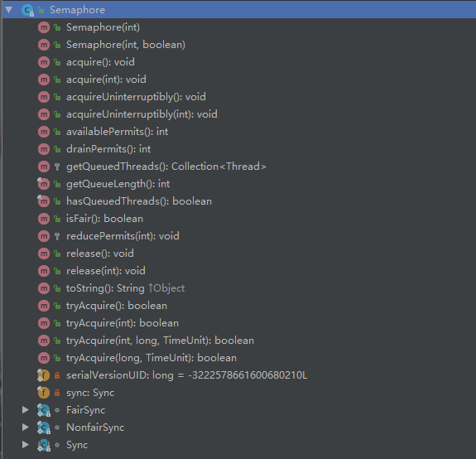Expand the Sync inner class
Viewport: 476px width, 459px height.
pyautogui.click(x=26, y=444)
